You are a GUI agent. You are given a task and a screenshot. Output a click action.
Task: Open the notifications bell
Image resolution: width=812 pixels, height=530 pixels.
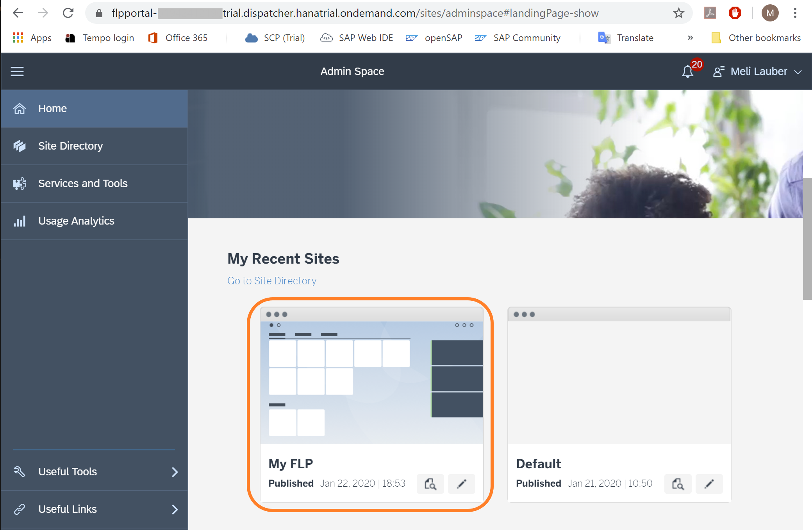[688, 71]
